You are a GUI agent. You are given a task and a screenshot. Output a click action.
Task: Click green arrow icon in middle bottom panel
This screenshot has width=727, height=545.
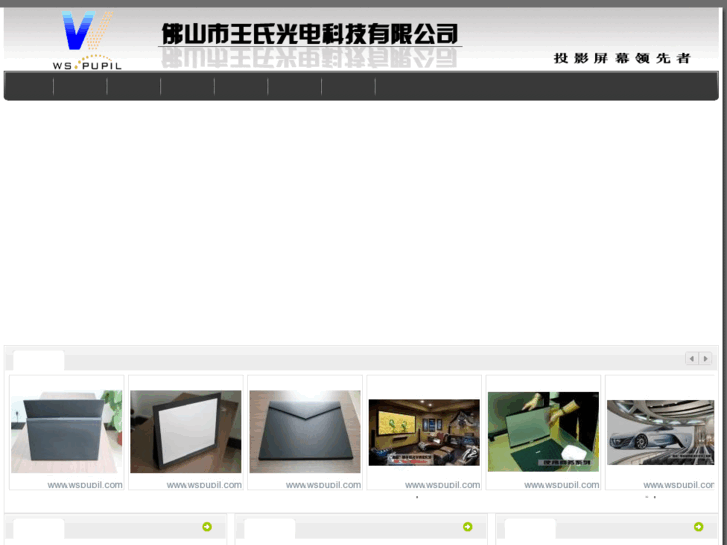click(468, 526)
